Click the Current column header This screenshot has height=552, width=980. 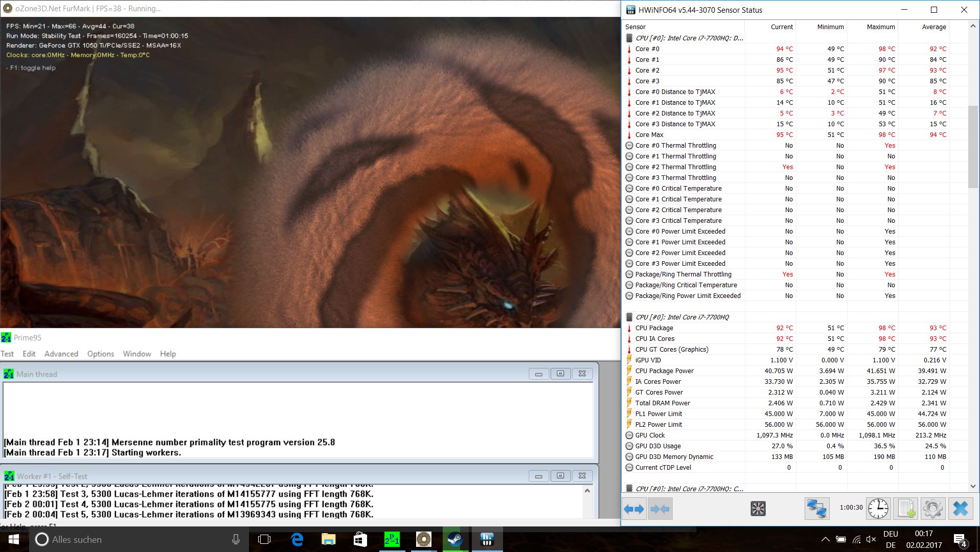tap(770, 27)
